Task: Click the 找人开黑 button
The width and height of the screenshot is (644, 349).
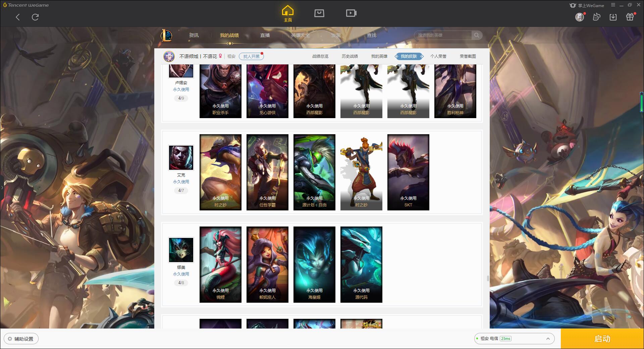Action: tap(251, 56)
